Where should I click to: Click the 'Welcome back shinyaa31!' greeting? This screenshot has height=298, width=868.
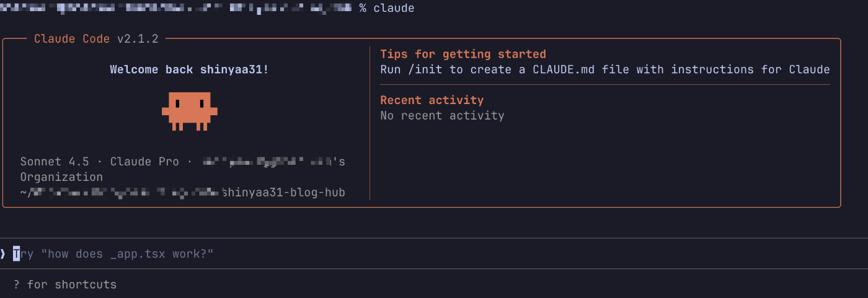(x=189, y=69)
